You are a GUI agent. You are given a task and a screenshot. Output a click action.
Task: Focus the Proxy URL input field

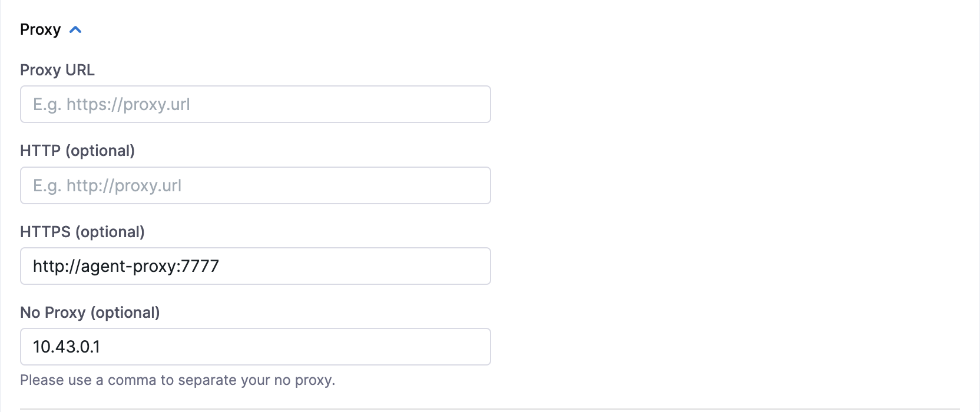[x=256, y=104]
